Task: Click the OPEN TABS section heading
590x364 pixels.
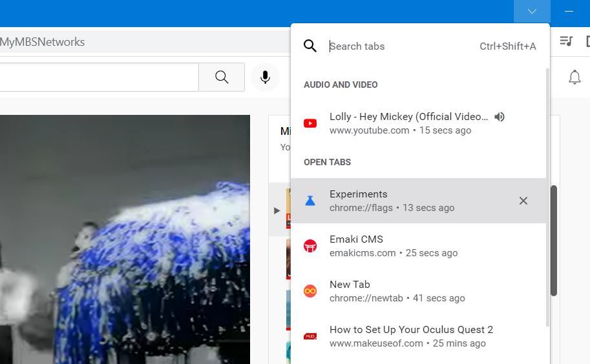Action: tap(327, 162)
